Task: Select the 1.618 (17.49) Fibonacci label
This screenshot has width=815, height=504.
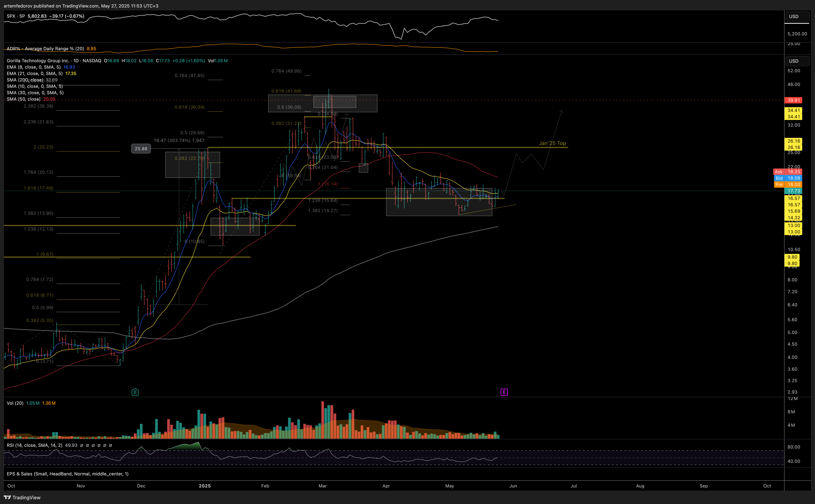Action: (38, 188)
